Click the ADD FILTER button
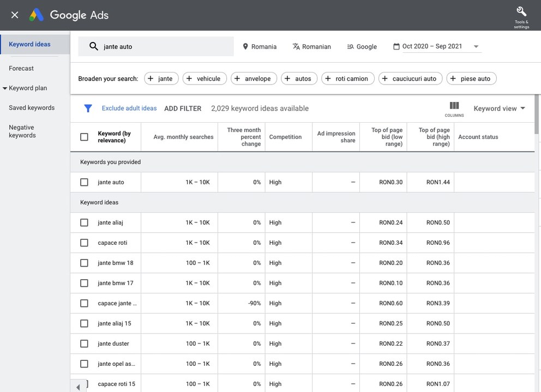Viewport: 541px width, 392px height. click(183, 108)
